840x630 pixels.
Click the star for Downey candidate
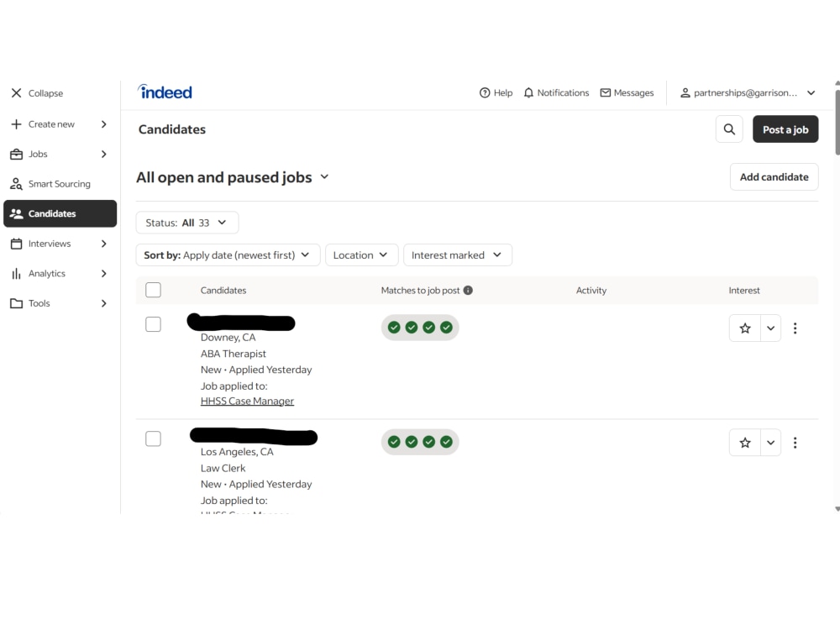744,328
